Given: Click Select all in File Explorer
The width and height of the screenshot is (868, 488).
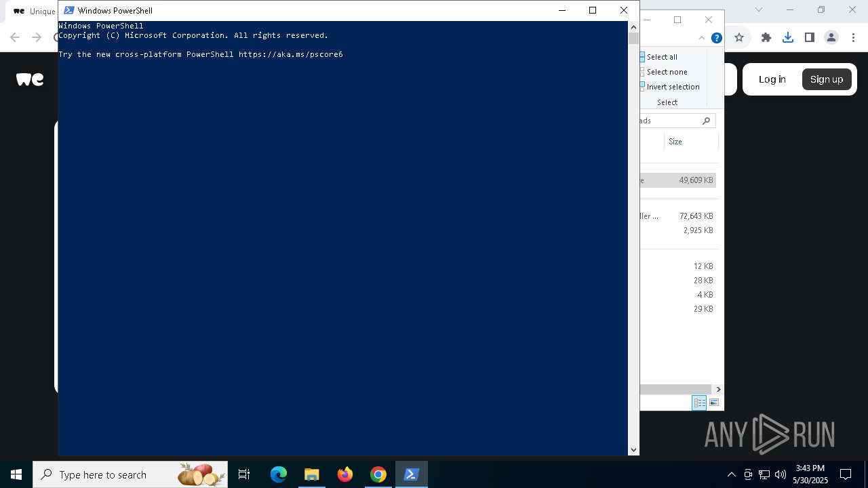Looking at the screenshot, I should pyautogui.click(x=662, y=57).
